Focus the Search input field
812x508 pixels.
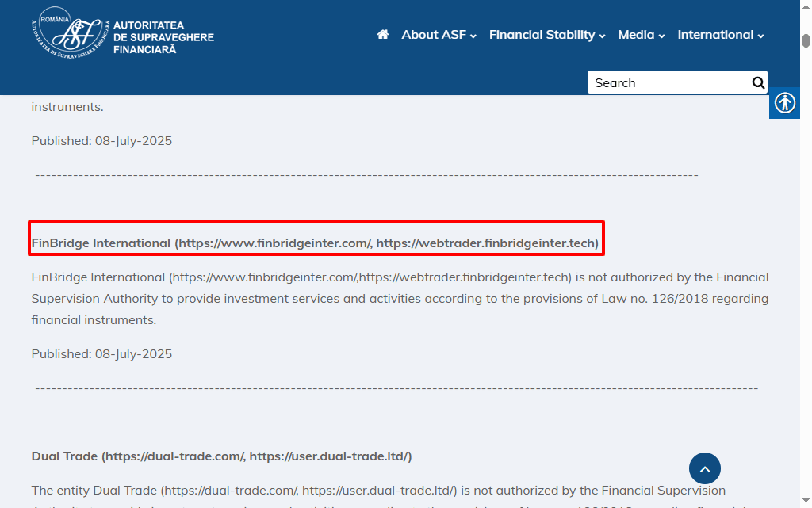click(x=668, y=82)
